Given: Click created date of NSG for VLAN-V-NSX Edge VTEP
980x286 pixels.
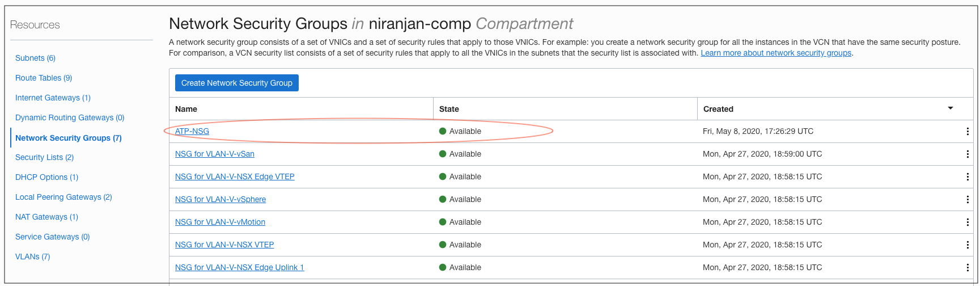Looking at the screenshot, I should click(762, 176).
